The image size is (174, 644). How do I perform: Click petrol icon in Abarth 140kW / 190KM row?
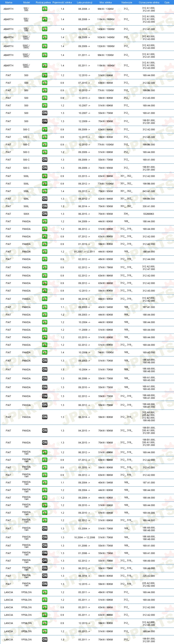pyautogui.click(x=45, y=29)
